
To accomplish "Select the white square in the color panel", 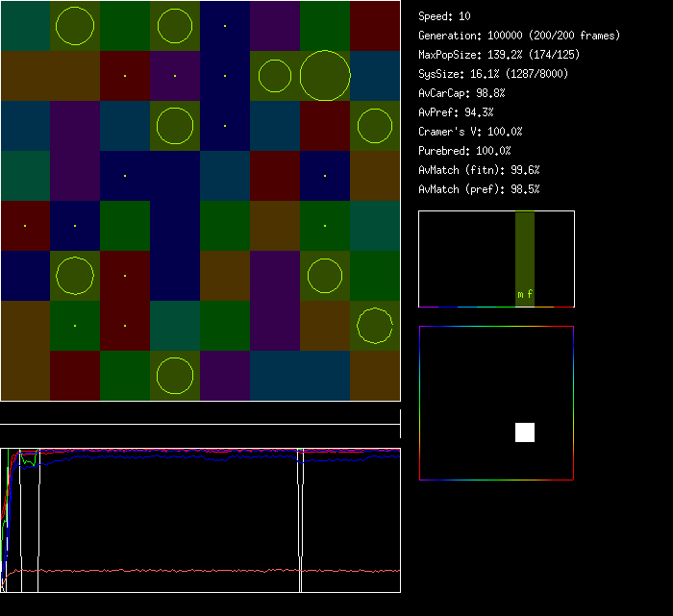I will 525,432.
